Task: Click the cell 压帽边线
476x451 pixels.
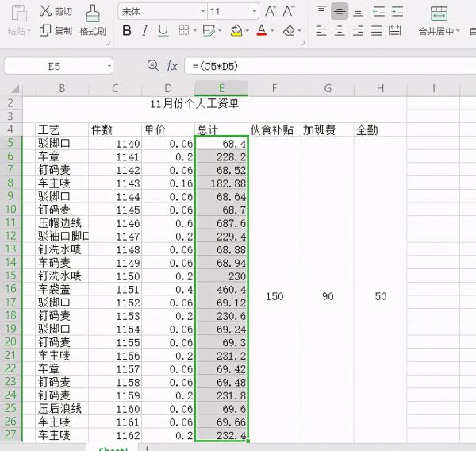Action: 62,223
